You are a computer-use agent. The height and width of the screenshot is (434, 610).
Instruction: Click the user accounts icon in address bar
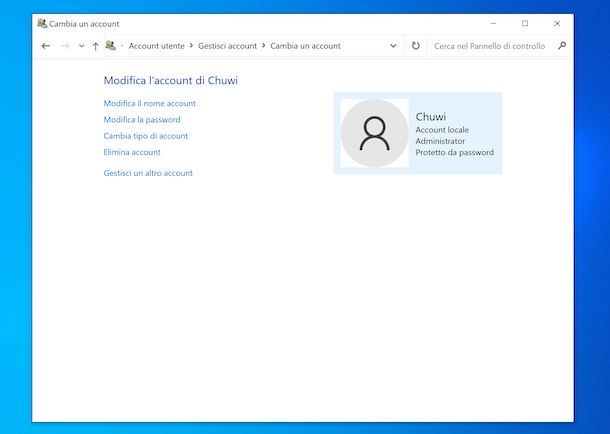(x=110, y=46)
